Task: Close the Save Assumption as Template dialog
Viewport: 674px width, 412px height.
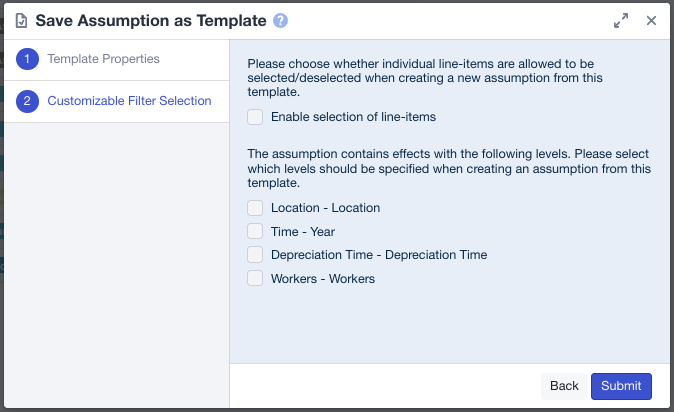Action: 651,20
